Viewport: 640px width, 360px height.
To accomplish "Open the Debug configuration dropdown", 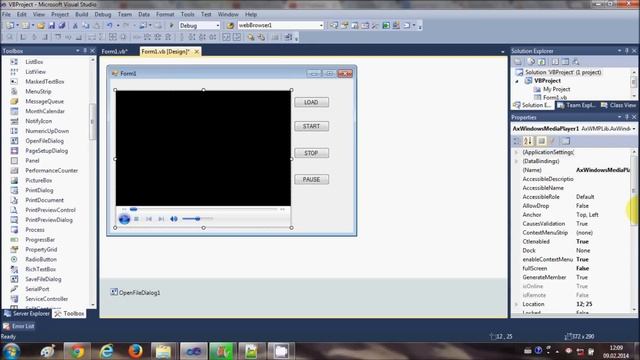I will (x=217, y=25).
